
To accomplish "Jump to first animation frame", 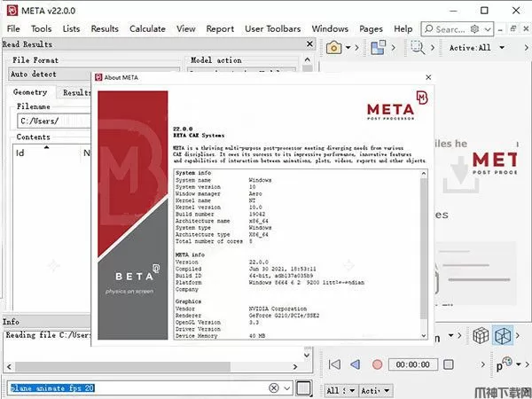I will (x=334, y=364).
